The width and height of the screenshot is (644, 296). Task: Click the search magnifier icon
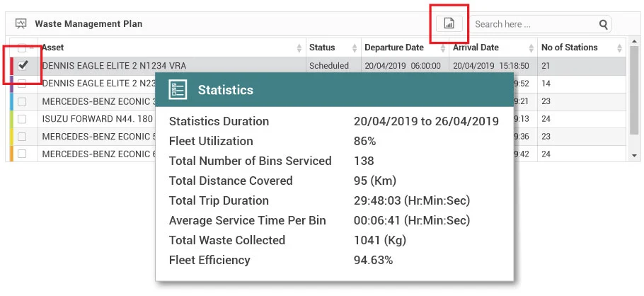pyautogui.click(x=603, y=24)
